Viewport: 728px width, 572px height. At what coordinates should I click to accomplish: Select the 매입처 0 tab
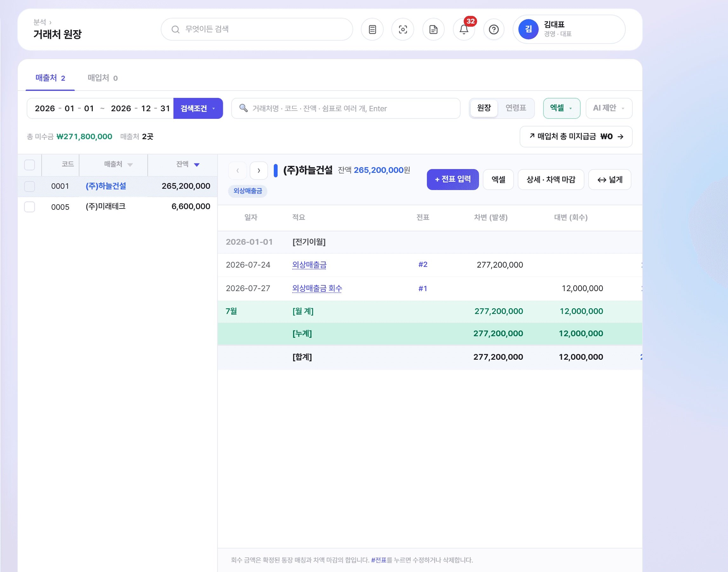[x=102, y=78]
